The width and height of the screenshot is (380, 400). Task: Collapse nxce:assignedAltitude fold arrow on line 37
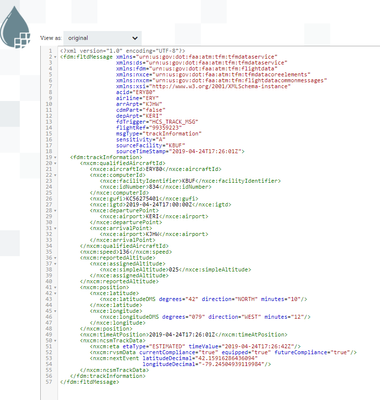[x=55, y=264]
